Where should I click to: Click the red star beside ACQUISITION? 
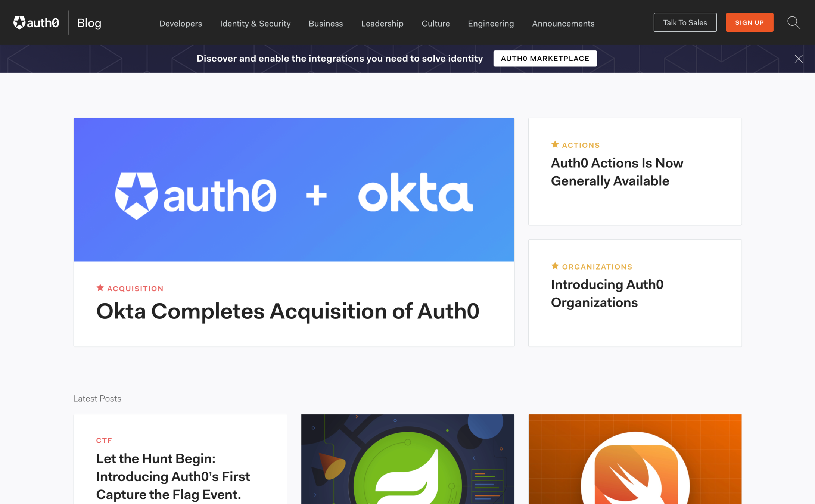point(100,288)
